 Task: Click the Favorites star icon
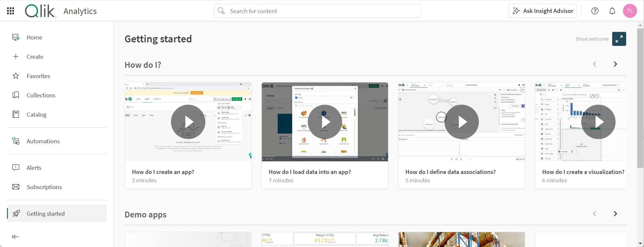pos(16,76)
